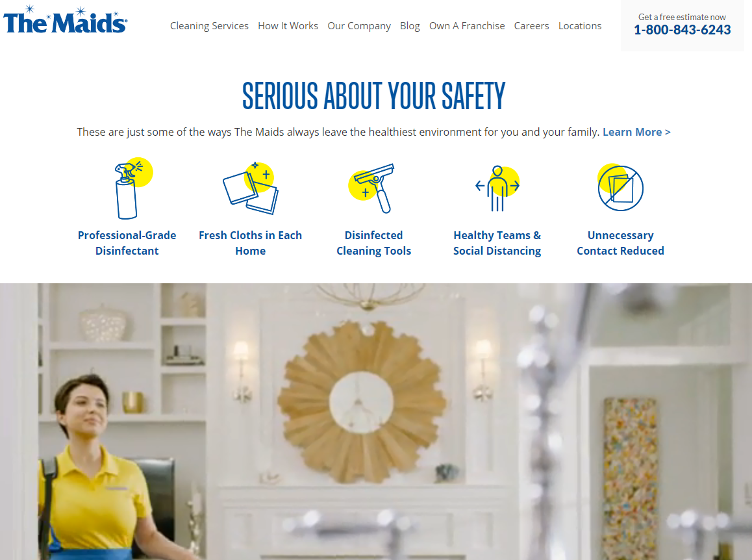
Task: Click the fresh cloths icon
Action: 251,188
